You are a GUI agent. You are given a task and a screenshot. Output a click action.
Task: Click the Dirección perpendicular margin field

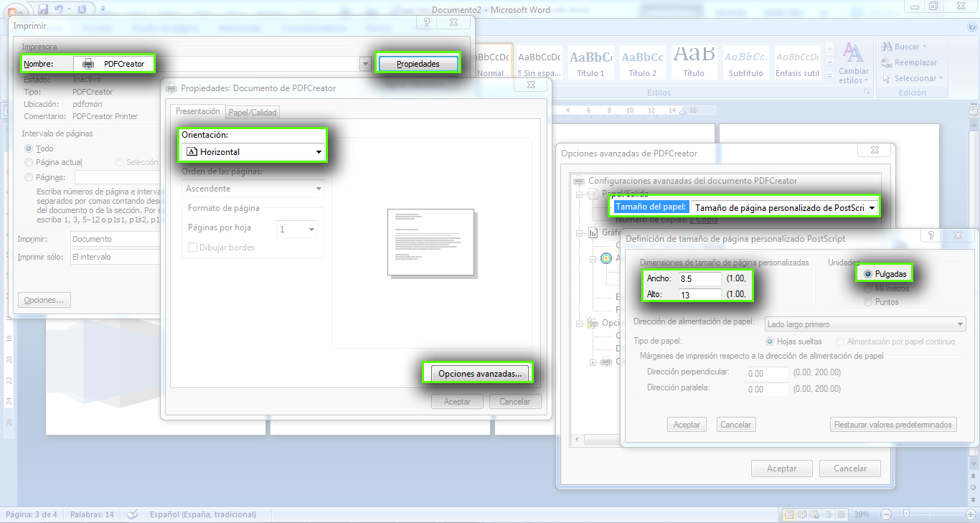[766, 373]
